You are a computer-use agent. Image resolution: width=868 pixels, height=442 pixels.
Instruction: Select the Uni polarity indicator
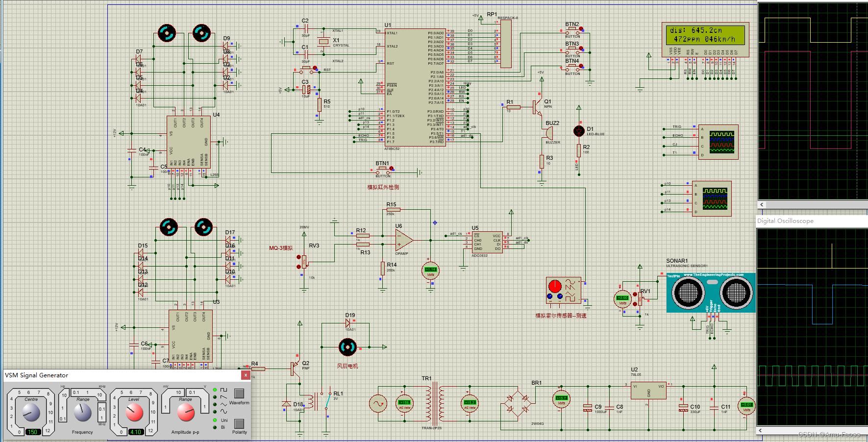click(215, 420)
